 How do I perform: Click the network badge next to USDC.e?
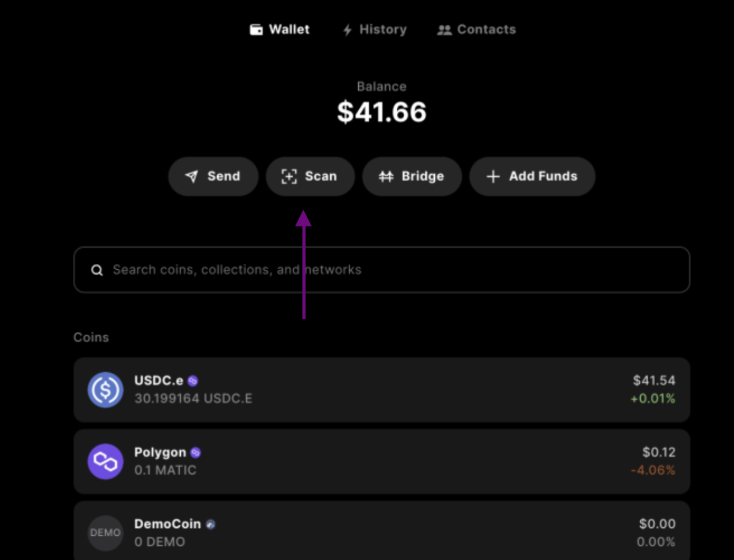(x=193, y=380)
